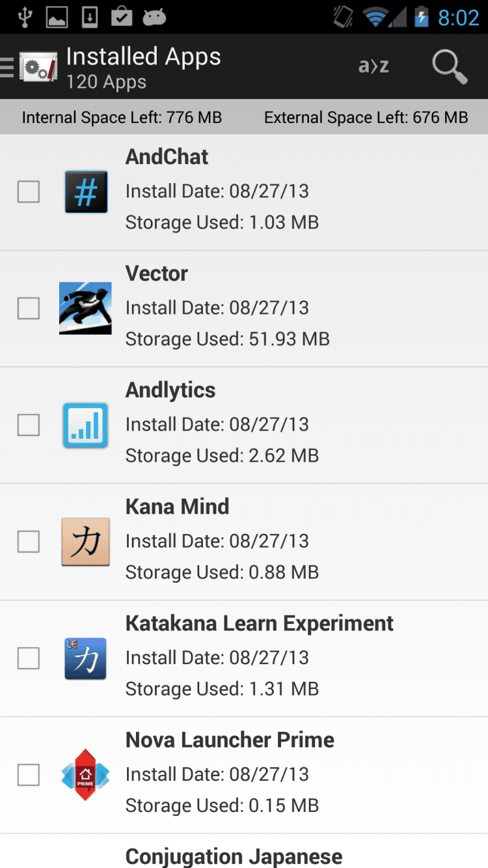This screenshot has width=488, height=868.
Task: Tap the Vector running man icon
Action: [85, 308]
